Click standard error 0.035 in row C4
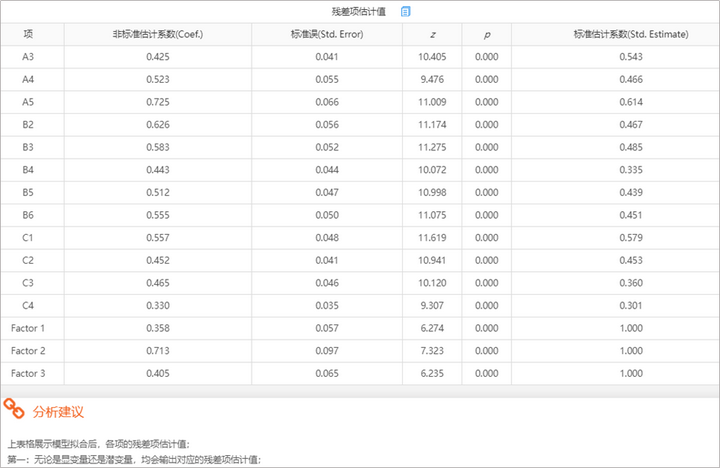This screenshot has height=468, width=720. (x=327, y=305)
